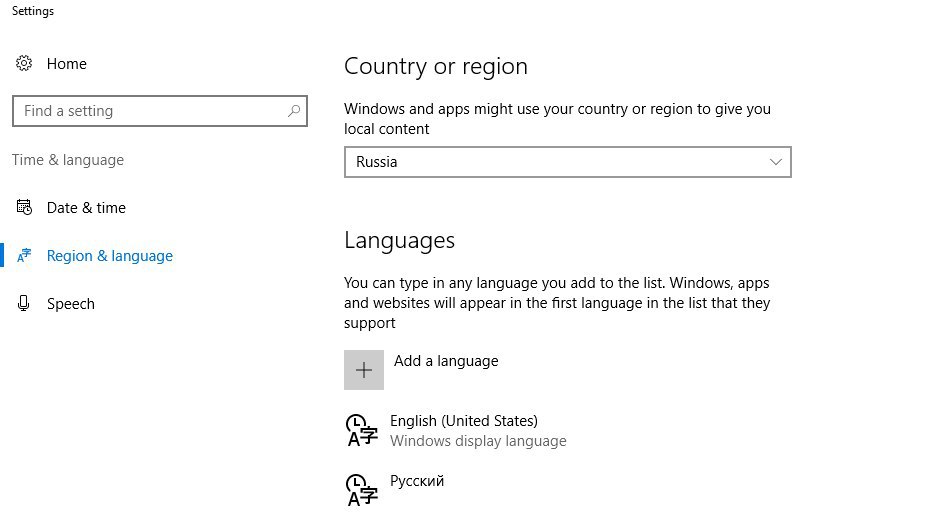Image resolution: width=926 pixels, height=527 pixels.
Task: Select English (United States) language entry
Action: click(464, 421)
